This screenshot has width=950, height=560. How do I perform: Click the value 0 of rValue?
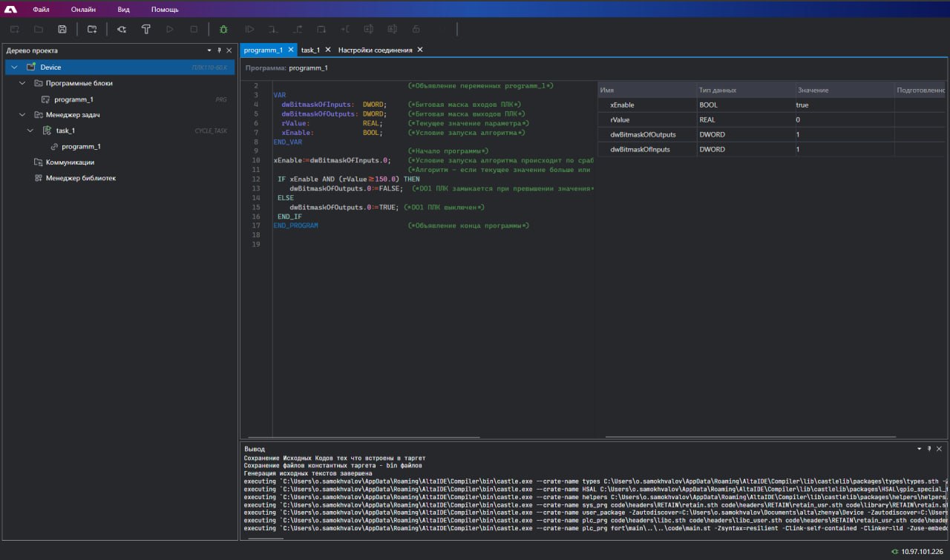pyautogui.click(x=798, y=119)
